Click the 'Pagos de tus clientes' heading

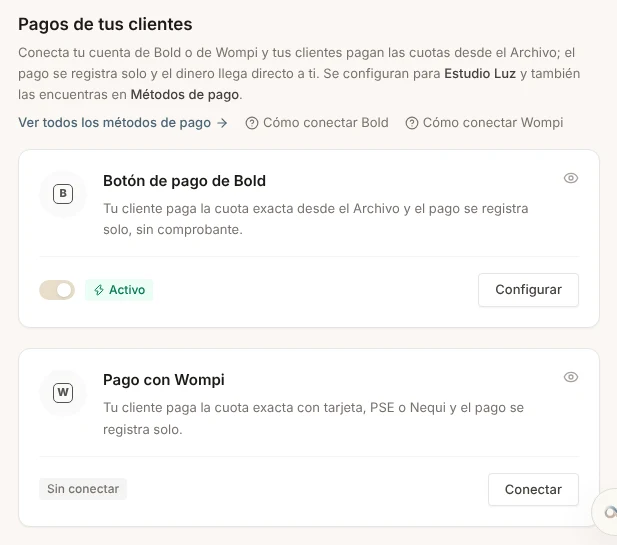105,24
